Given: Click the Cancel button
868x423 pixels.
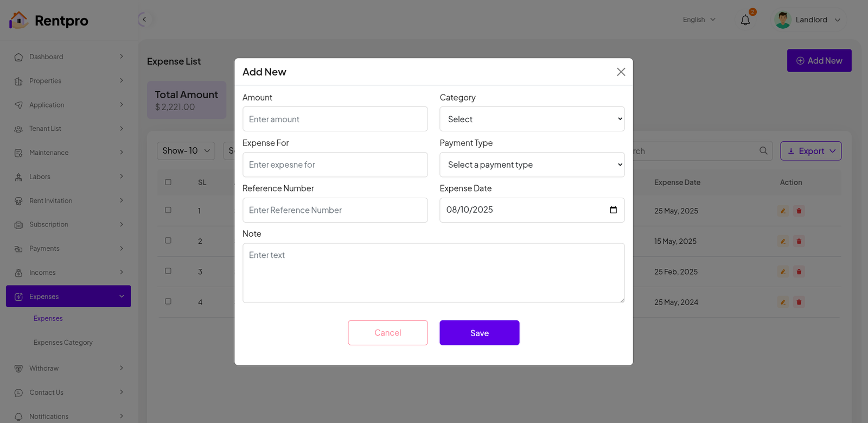Looking at the screenshot, I should tap(387, 333).
